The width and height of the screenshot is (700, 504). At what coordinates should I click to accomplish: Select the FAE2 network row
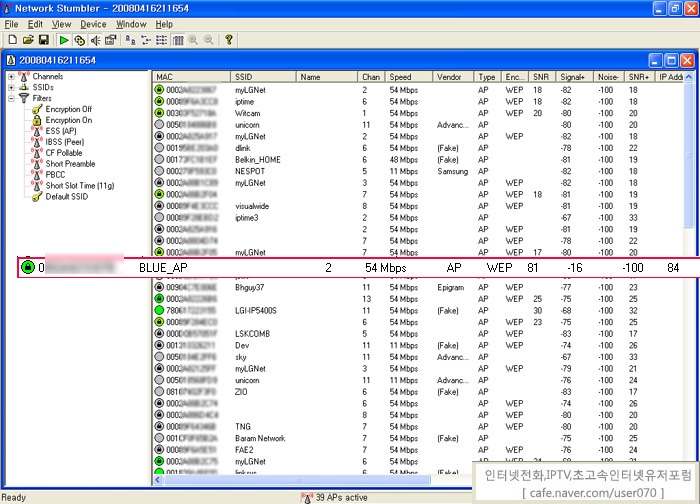click(418, 450)
